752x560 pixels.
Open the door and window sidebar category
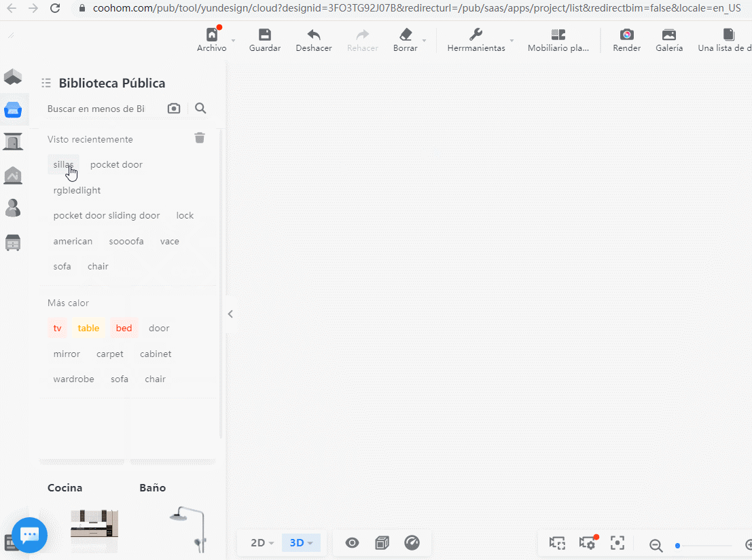[x=13, y=142]
